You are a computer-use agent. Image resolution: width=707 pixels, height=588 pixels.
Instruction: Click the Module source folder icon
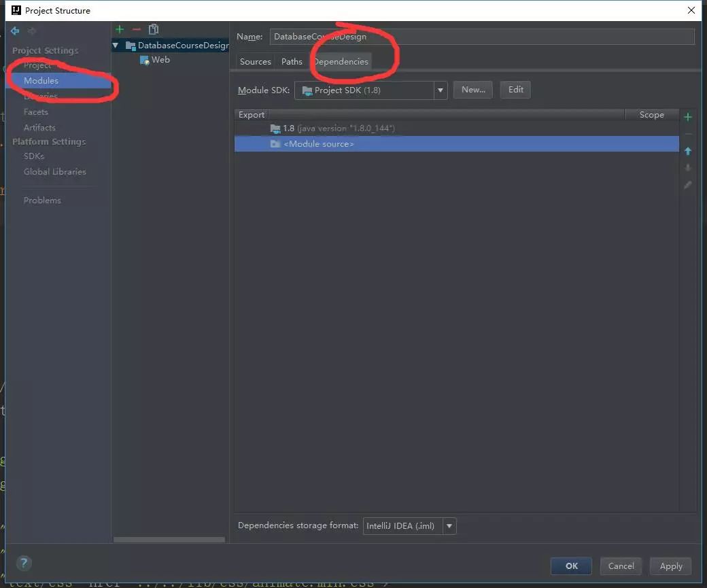pos(275,144)
